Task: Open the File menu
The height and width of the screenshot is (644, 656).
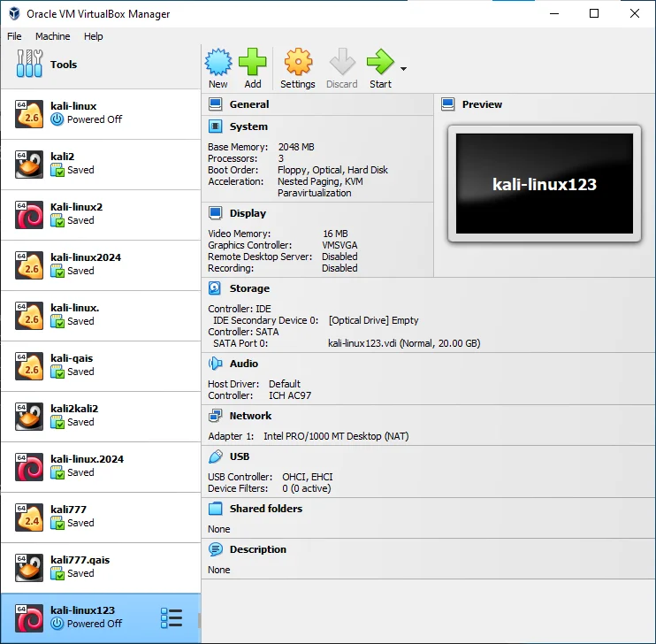Action: point(14,36)
